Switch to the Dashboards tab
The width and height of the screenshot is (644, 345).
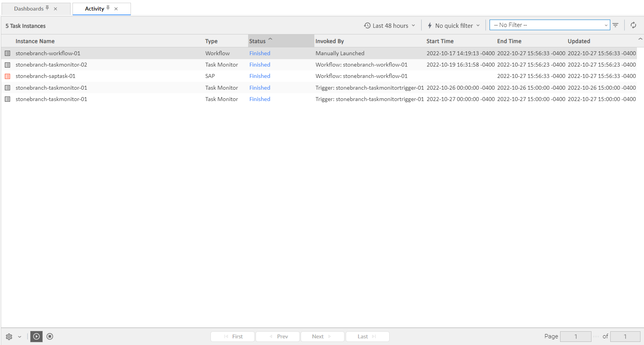29,9
